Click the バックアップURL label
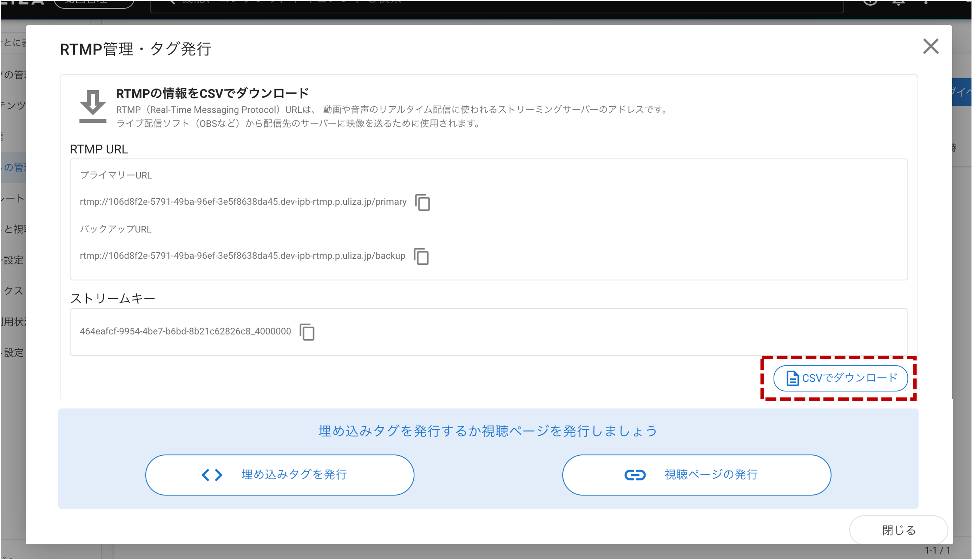This screenshot has width=972, height=560. [x=116, y=229]
